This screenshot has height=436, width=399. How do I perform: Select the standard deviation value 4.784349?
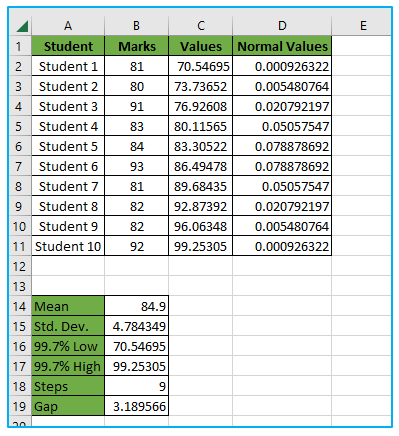(x=136, y=326)
